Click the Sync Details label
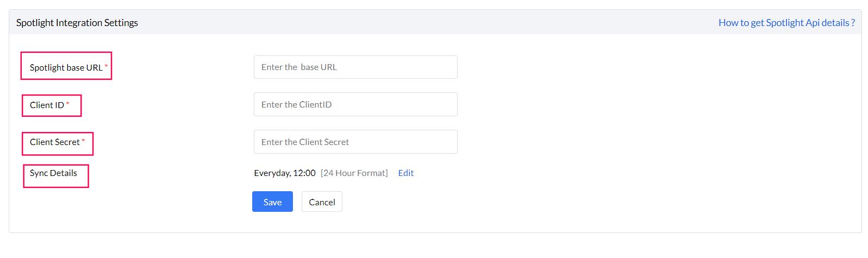This screenshot has height=258, width=868. click(53, 173)
